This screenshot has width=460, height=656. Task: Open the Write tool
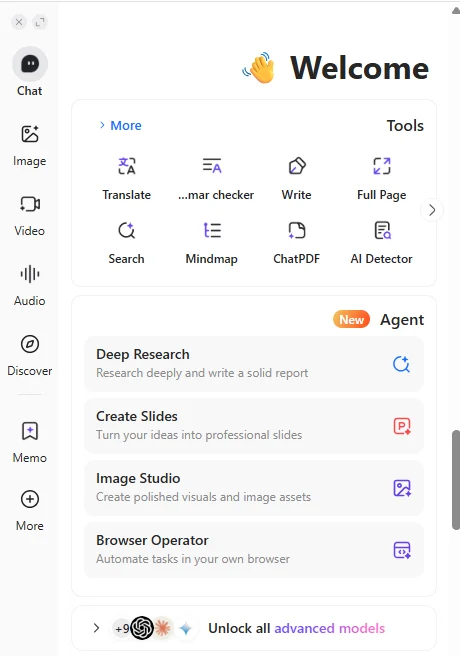[x=296, y=179]
